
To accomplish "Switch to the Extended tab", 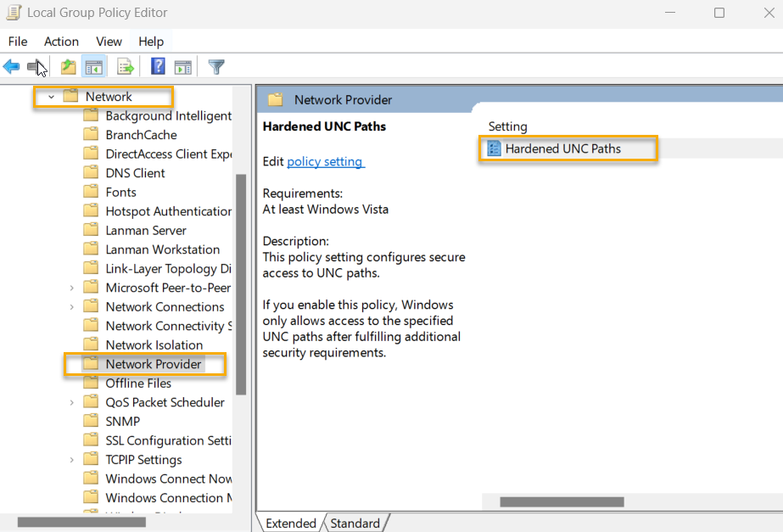I will coord(292,523).
